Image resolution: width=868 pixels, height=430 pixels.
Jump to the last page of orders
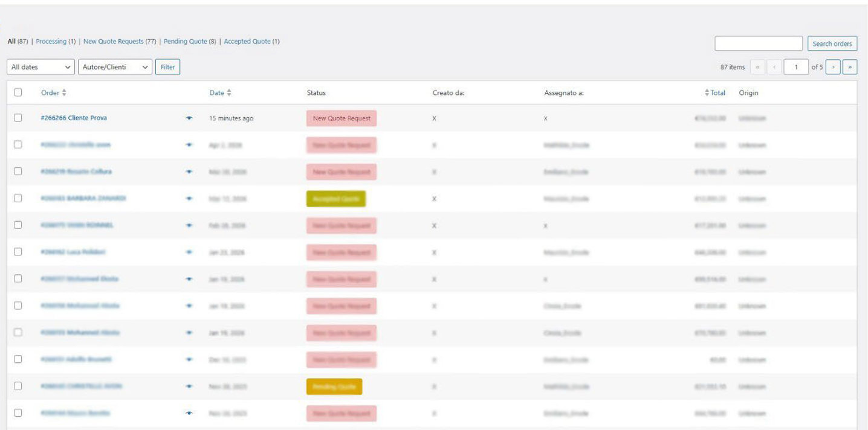(850, 67)
